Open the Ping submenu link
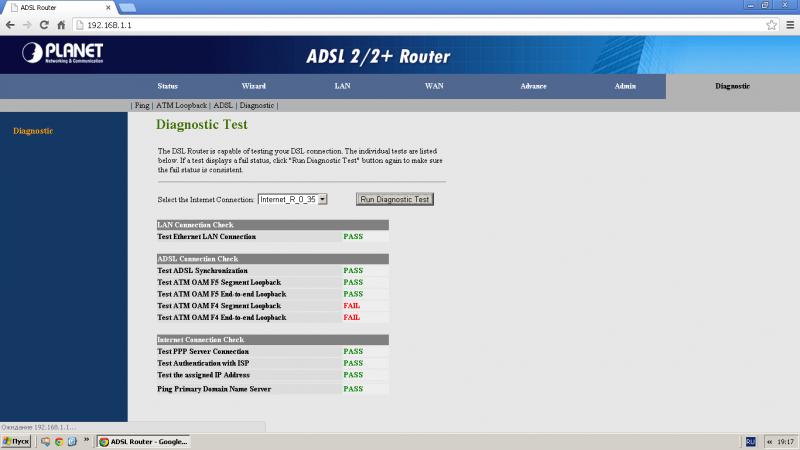 tap(142, 105)
